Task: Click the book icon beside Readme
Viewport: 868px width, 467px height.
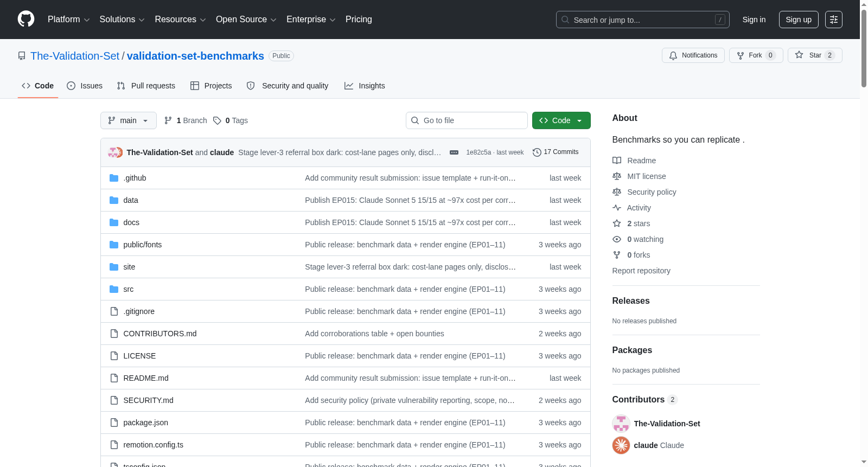Action: point(617,161)
